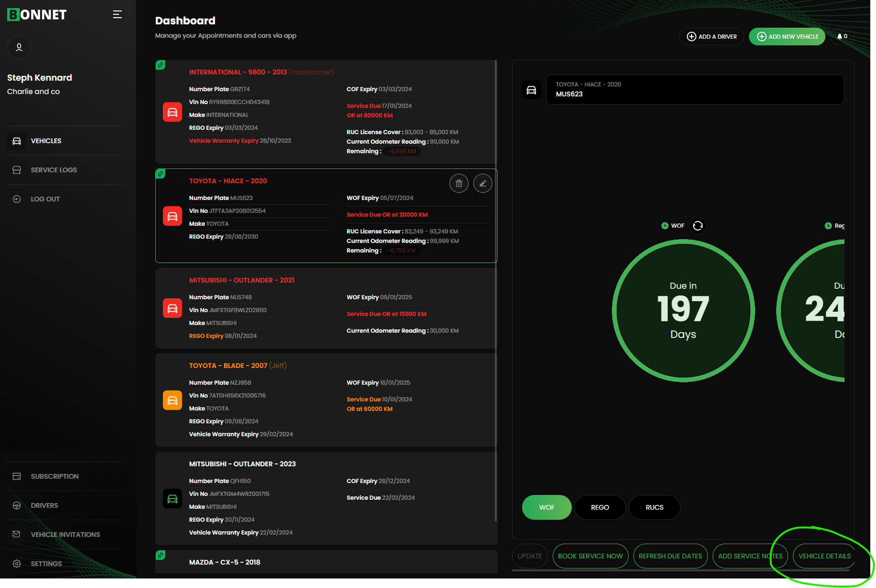Click the Dashboard heading
This screenshot has height=588, width=876.
click(185, 21)
